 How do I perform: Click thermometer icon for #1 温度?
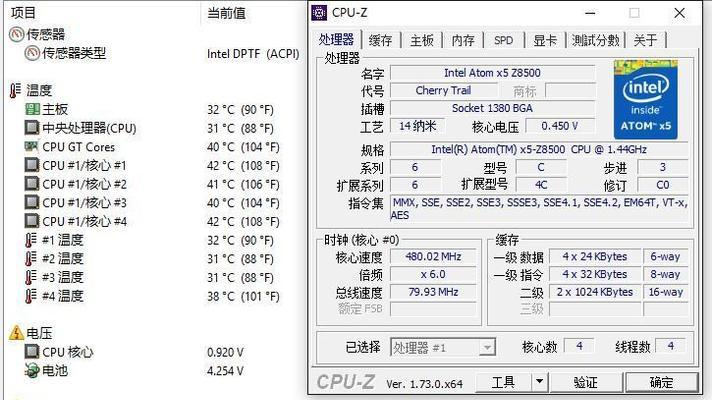point(30,240)
